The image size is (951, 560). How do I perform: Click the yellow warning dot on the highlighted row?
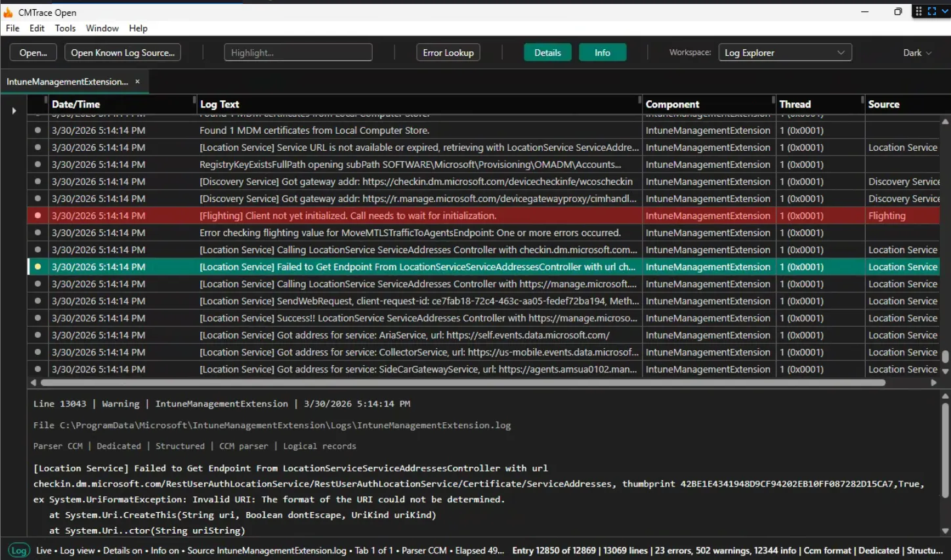(x=37, y=266)
